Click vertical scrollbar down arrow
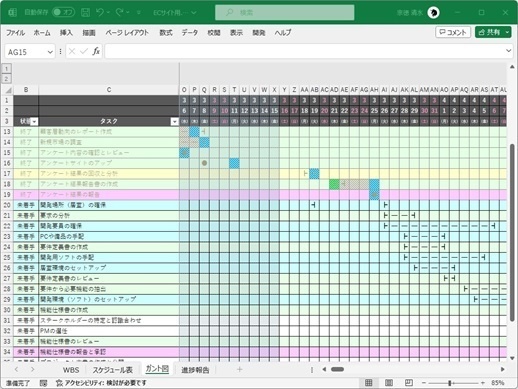518x389 pixels. click(512, 358)
